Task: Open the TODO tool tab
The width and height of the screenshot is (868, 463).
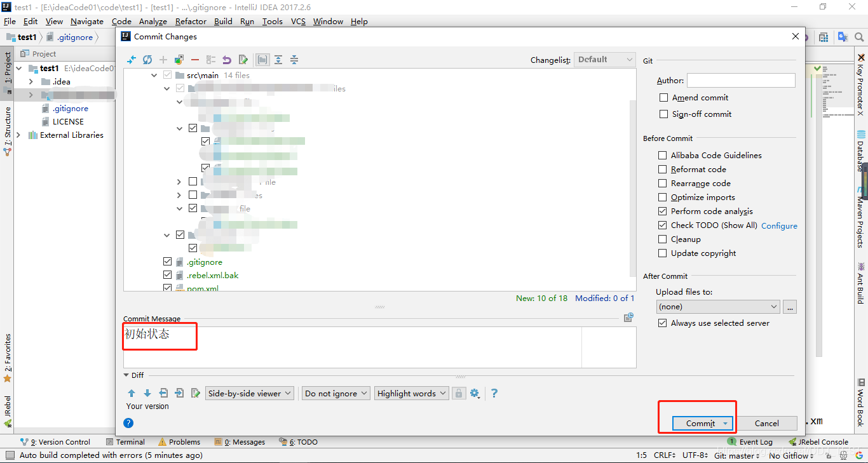Action: pos(299,442)
